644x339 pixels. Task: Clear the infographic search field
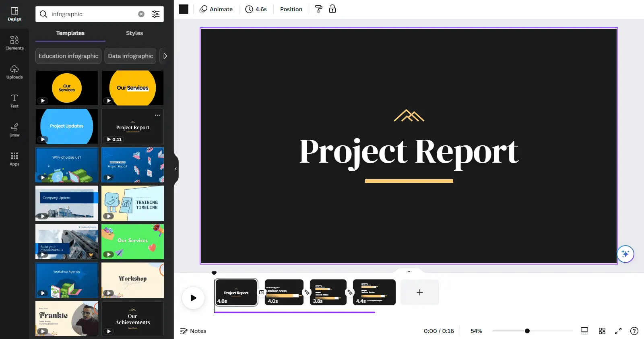point(141,14)
